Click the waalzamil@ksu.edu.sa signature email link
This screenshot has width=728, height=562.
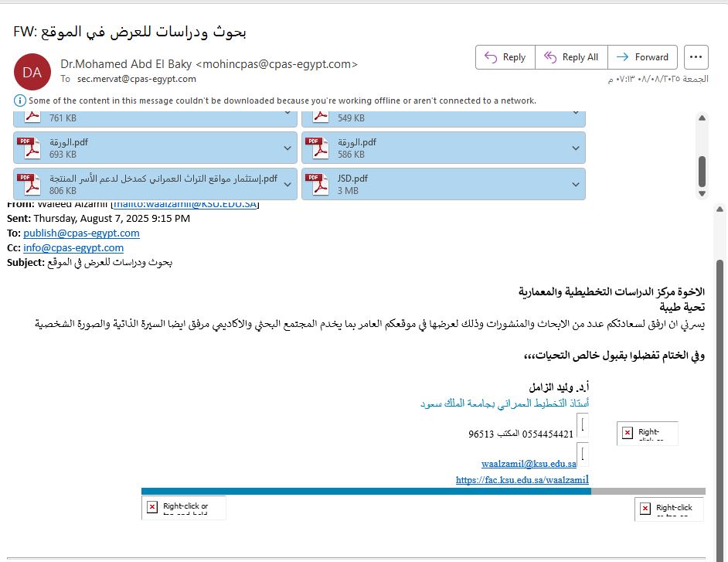pyautogui.click(x=529, y=464)
